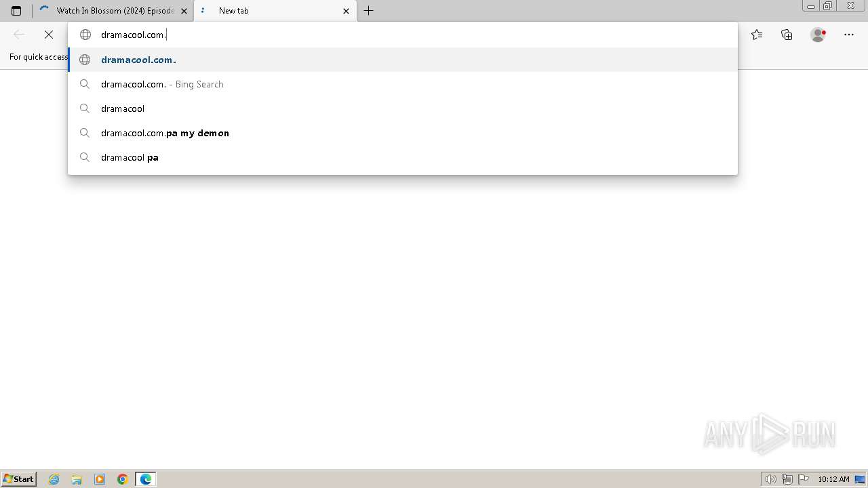Open the Favorites star icon
The width and height of the screenshot is (868, 488).
(x=757, y=35)
